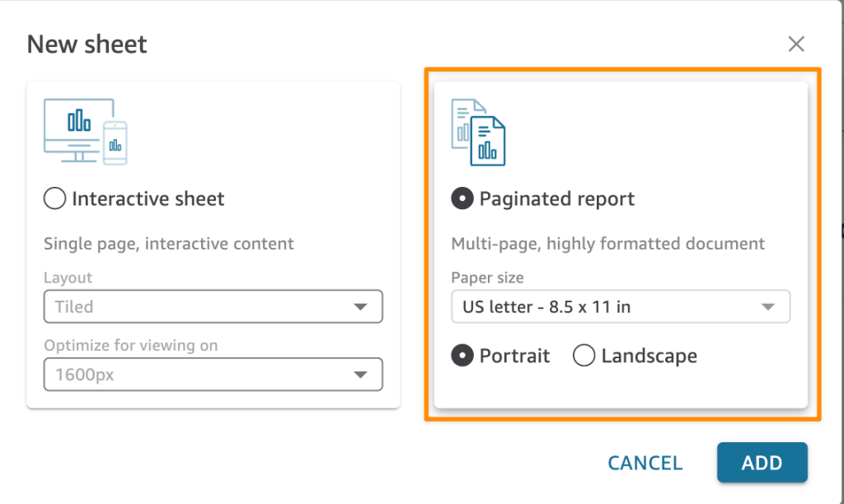Select the Interactive sheet option
The height and width of the screenshot is (504, 844).
click(x=54, y=198)
